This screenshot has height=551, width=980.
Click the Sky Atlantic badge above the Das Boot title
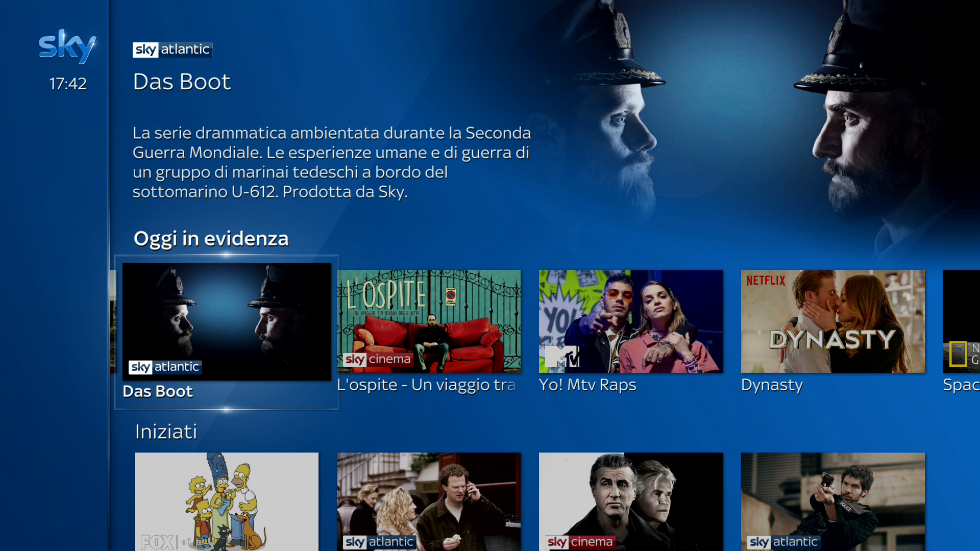(173, 49)
